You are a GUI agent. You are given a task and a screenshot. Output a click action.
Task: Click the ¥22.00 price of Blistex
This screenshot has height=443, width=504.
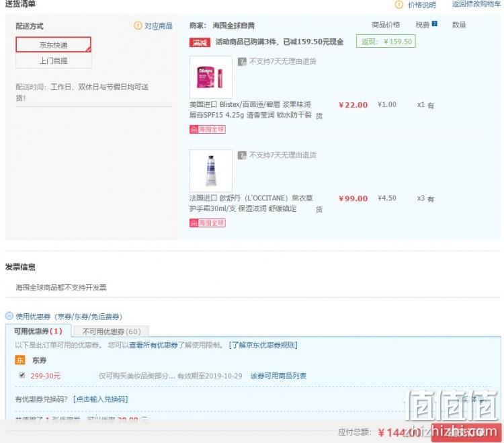tap(353, 105)
